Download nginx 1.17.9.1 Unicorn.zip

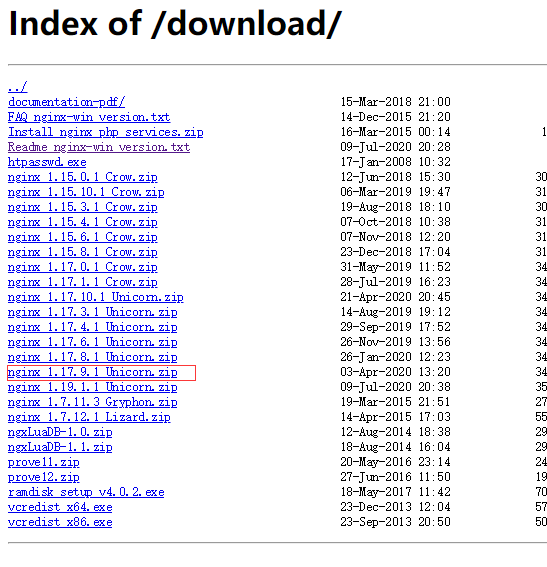pos(93,372)
